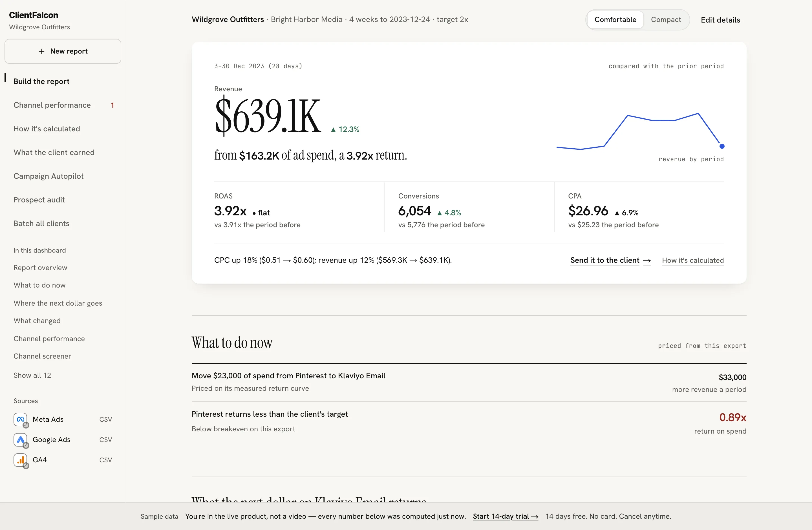Jump to Report overview section

pyautogui.click(x=40, y=268)
